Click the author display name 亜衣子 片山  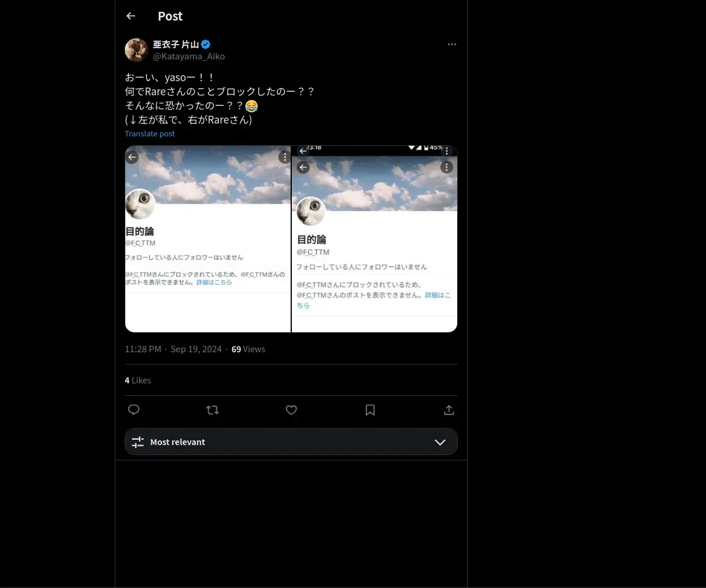176,44
